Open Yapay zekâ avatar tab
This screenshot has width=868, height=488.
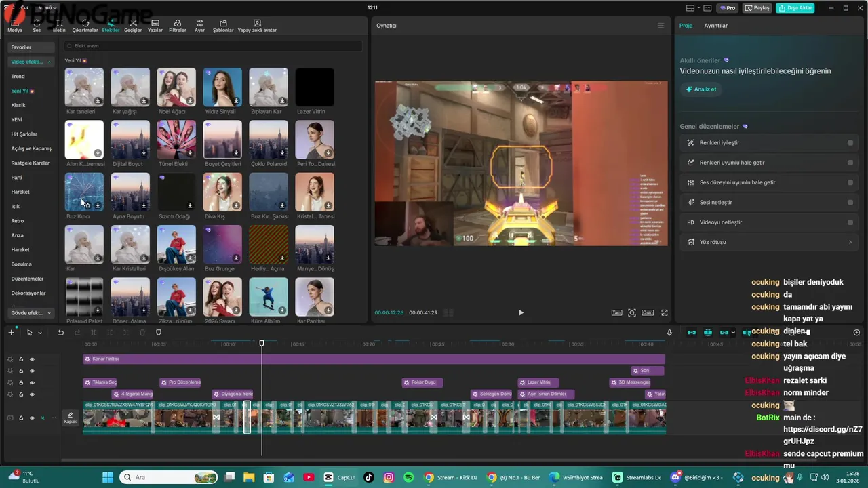tap(257, 26)
